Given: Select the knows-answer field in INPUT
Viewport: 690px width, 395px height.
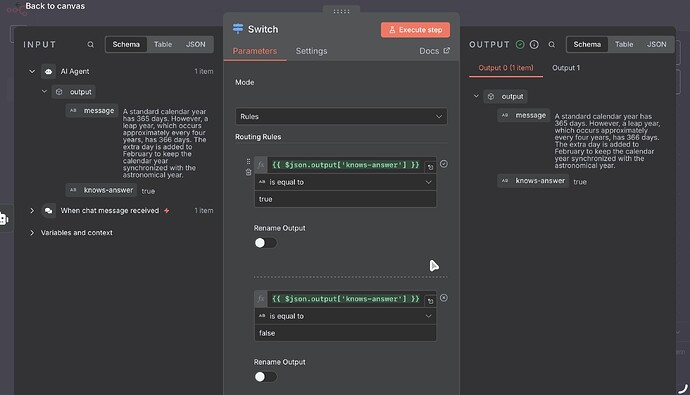Looking at the screenshot, I should click(101, 190).
